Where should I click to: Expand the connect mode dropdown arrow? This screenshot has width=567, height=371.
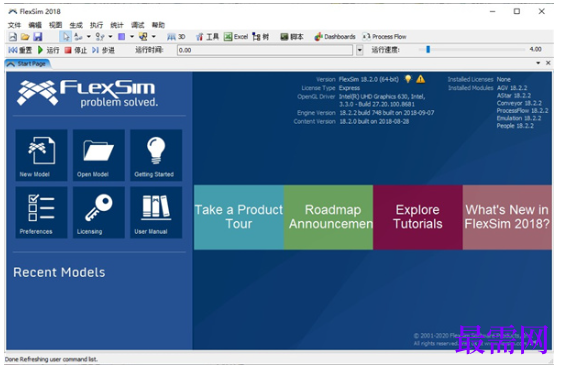[x=89, y=37]
